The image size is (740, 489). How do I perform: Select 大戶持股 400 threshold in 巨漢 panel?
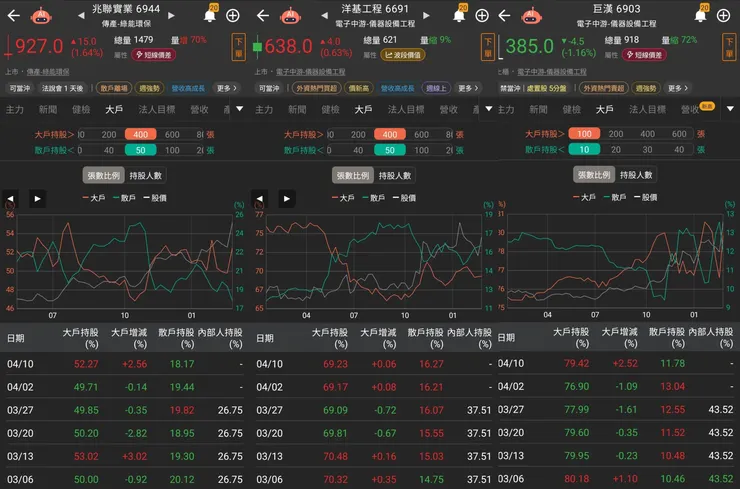click(648, 134)
